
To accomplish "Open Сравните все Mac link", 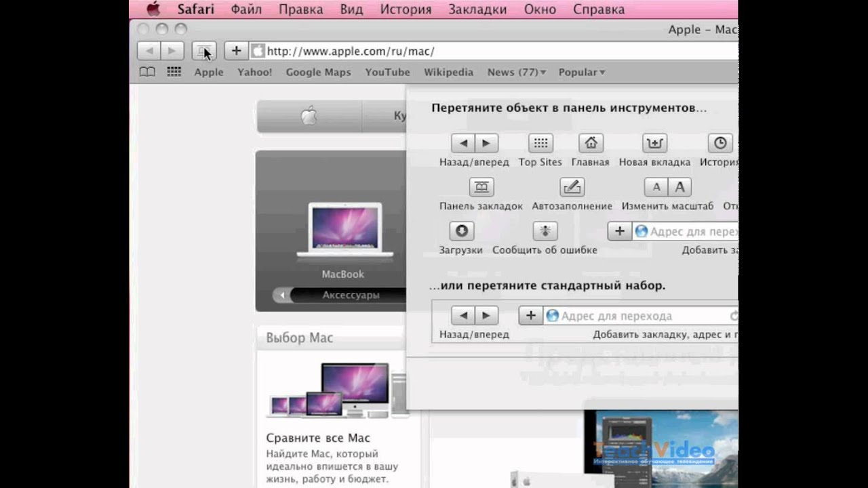I will tap(318, 438).
